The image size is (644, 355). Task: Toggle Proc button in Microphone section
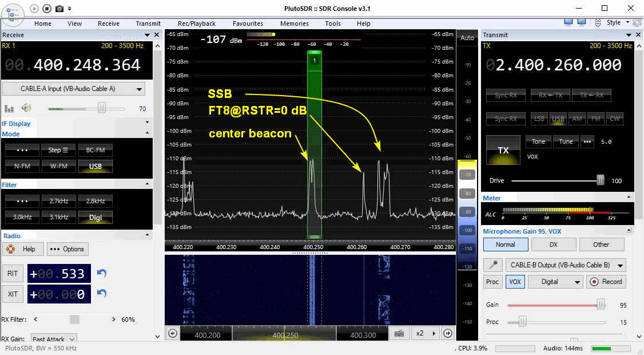492,282
